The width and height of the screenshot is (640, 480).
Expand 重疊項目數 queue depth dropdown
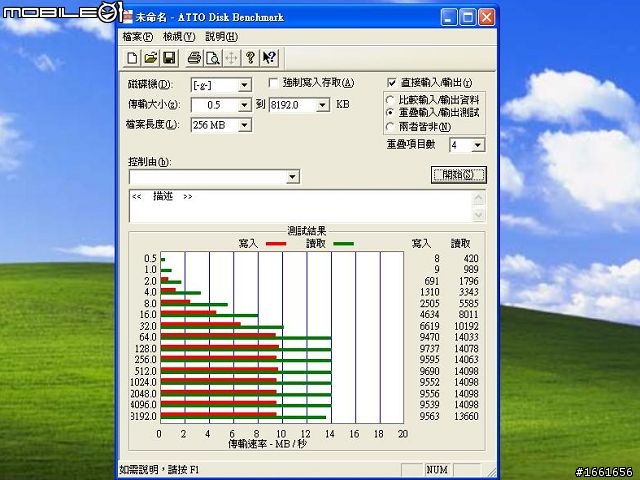pyautogui.click(x=478, y=145)
